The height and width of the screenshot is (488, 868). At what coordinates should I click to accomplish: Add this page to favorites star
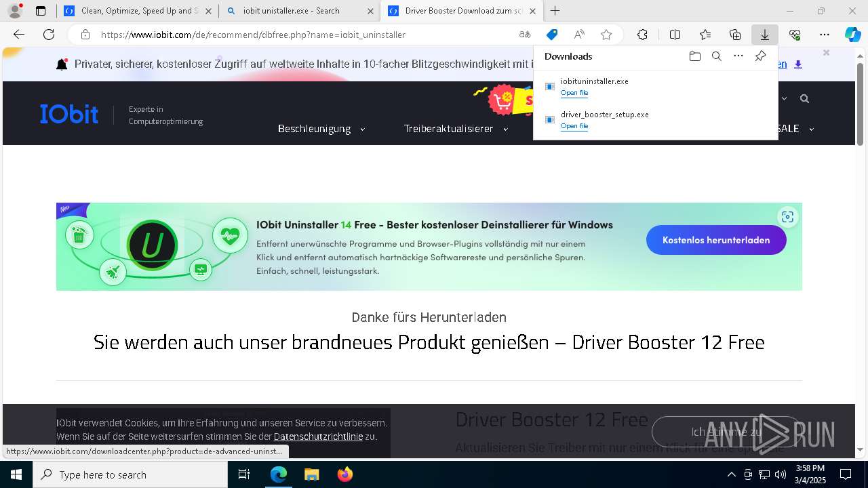606,35
